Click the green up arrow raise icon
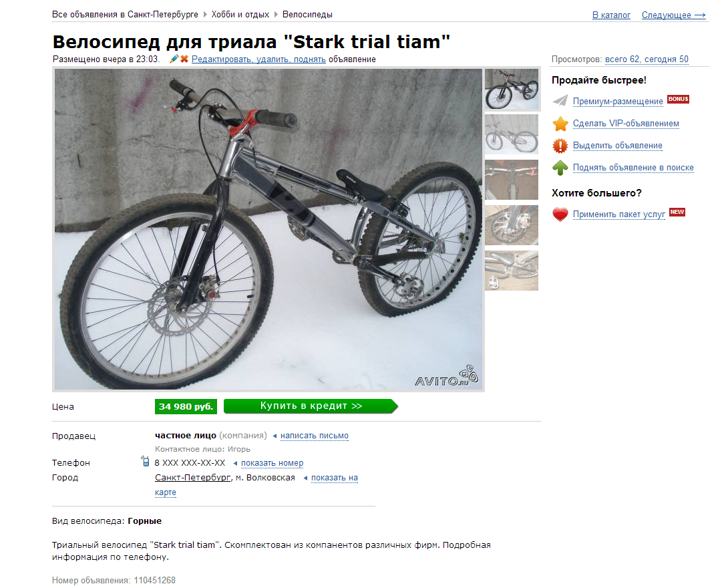The height and width of the screenshot is (588, 724). (x=560, y=167)
